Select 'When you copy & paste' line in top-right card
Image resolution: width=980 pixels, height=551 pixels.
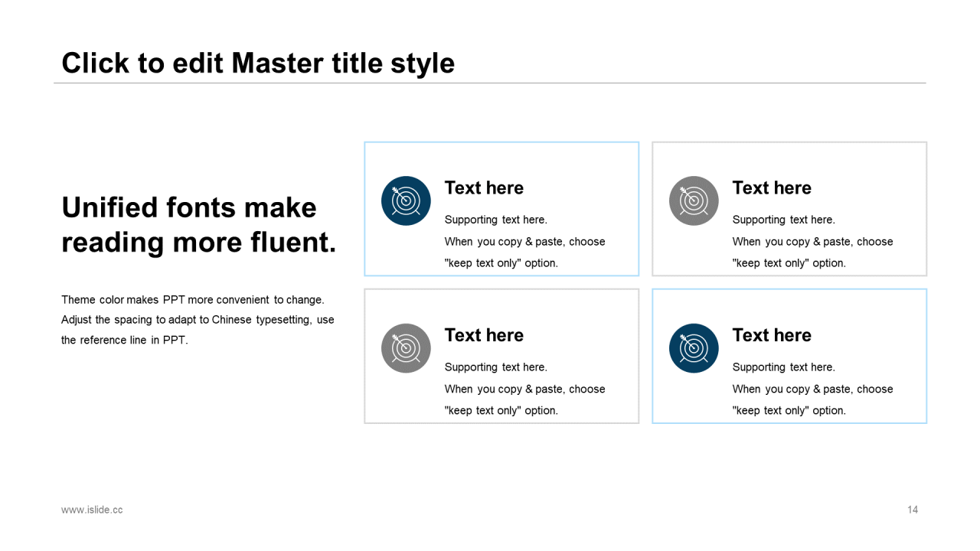pyautogui.click(x=812, y=242)
